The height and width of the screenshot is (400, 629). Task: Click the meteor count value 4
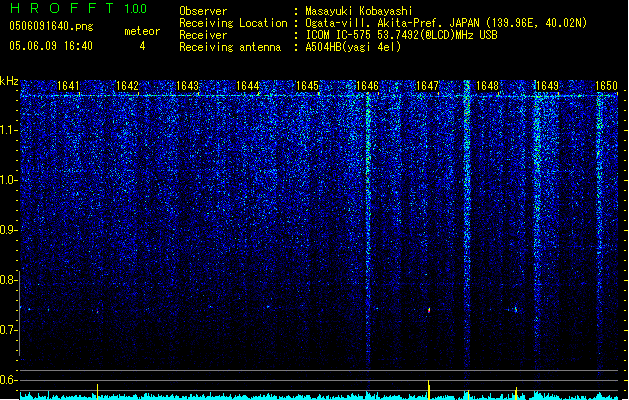tap(142, 46)
